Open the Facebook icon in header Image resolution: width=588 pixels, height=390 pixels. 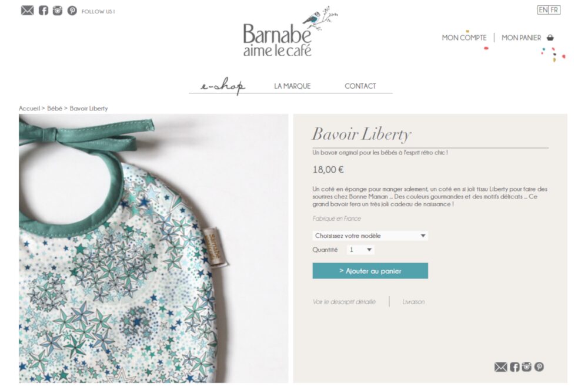pyautogui.click(x=44, y=11)
